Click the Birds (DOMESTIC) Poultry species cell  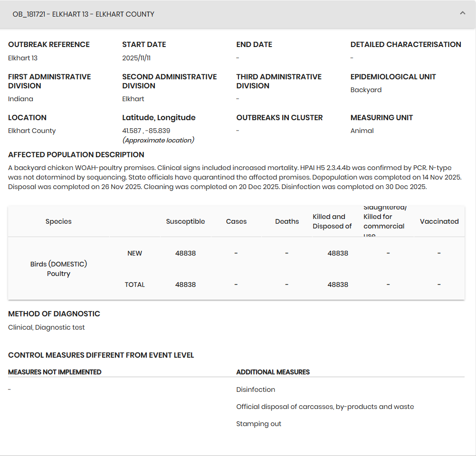tap(58, 269)
